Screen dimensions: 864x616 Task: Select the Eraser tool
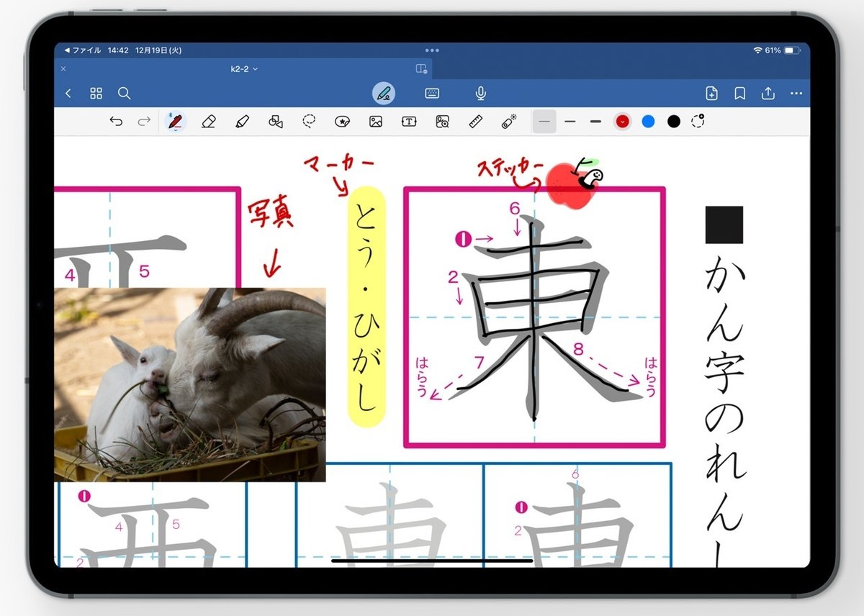(209, 122)
